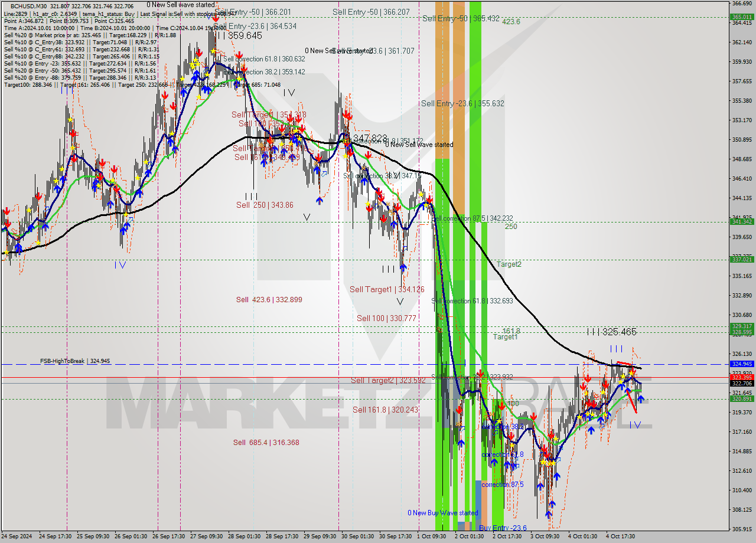Click 'Sell Entry -50 | 366.207' label

371,12
